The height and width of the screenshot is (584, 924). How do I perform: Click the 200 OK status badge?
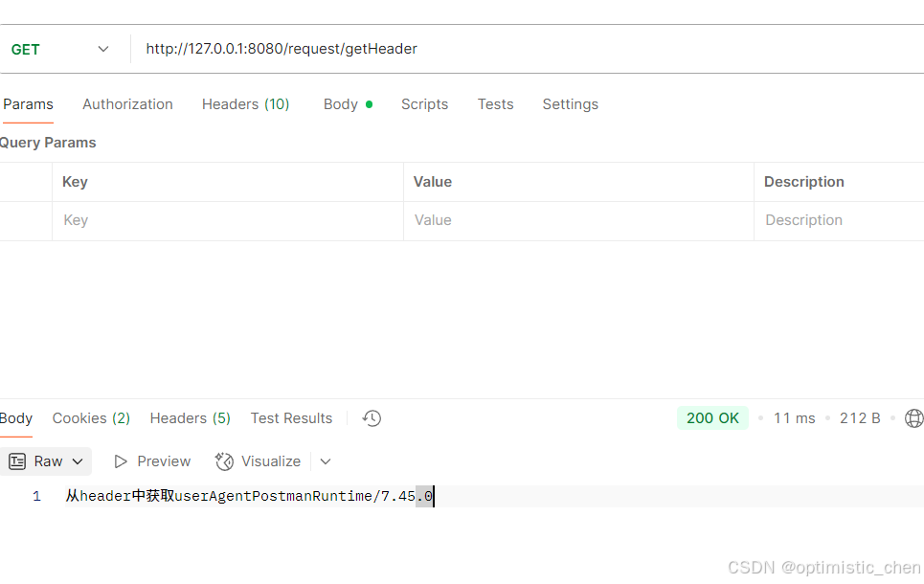point(712,418)
